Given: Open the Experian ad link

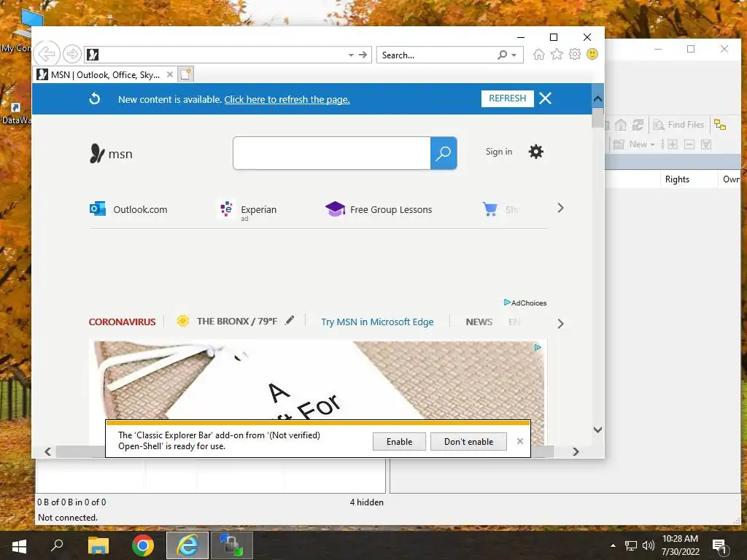Looking at the screenshot, I should [247, 210].
